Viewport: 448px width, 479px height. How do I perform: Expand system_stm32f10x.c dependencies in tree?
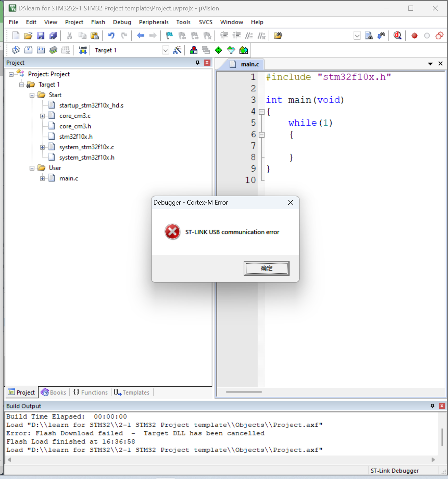pyautogui.click(x=42, y=147)
